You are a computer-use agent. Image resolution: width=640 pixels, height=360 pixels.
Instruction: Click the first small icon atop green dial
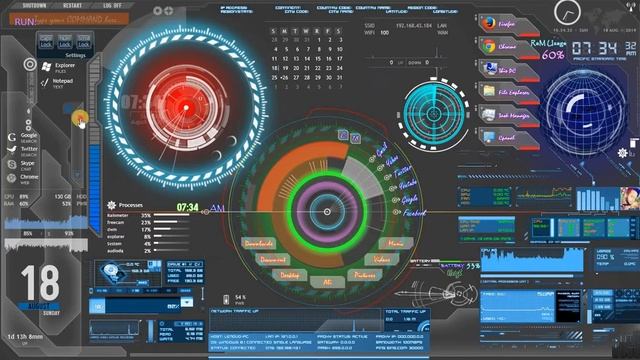click(x=343, y=135)
